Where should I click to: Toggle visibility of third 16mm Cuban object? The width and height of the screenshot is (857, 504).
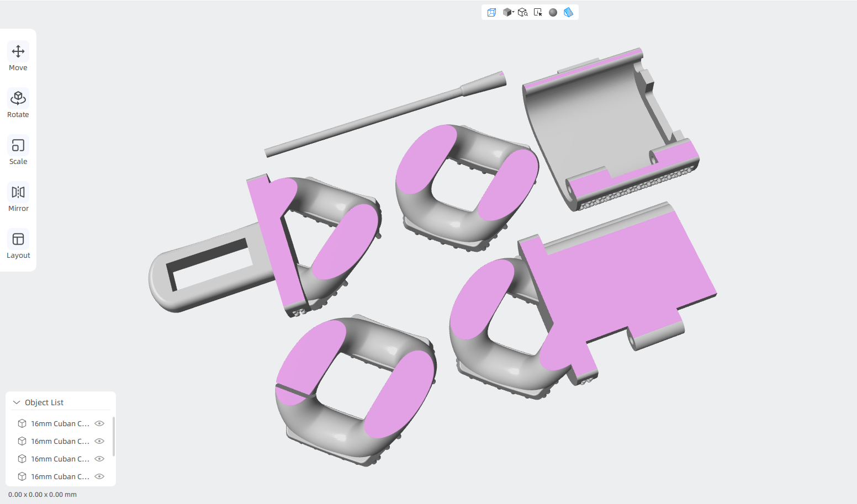[99, 459]
